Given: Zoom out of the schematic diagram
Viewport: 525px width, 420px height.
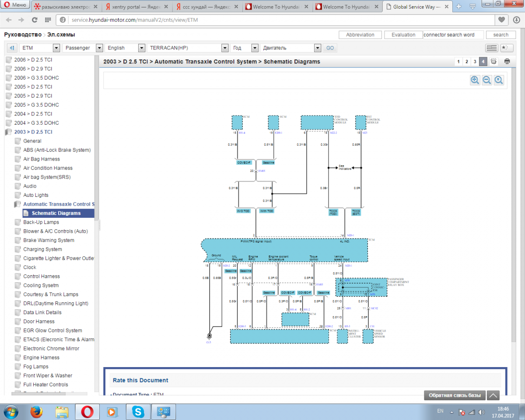Looking at the screenshot, I should click(x=486, y=80).
